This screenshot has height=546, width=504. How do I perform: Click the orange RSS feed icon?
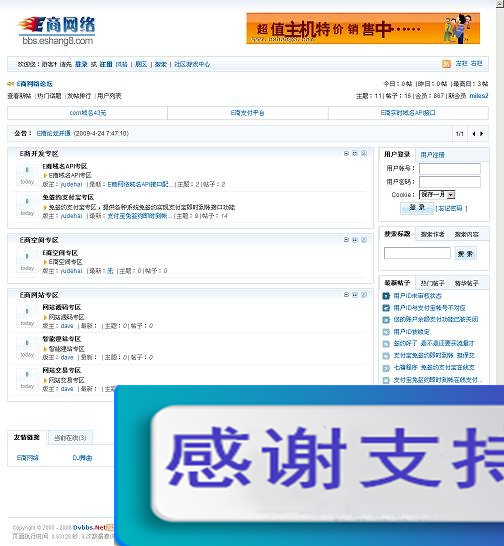click(x=446, y=64)
